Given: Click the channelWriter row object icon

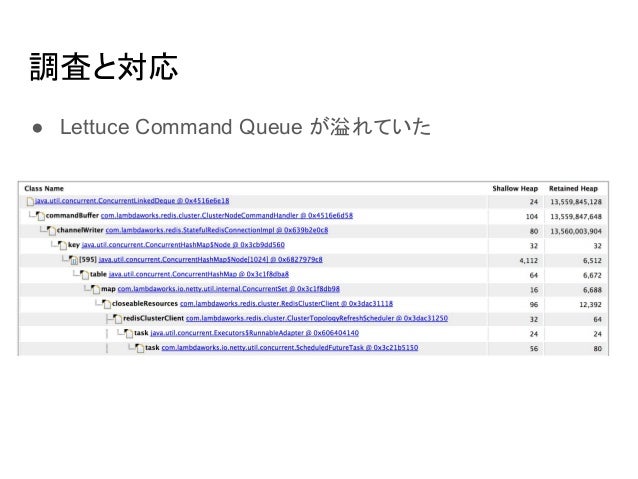Looking at the screenshot, I should click(x=51, y=230).
